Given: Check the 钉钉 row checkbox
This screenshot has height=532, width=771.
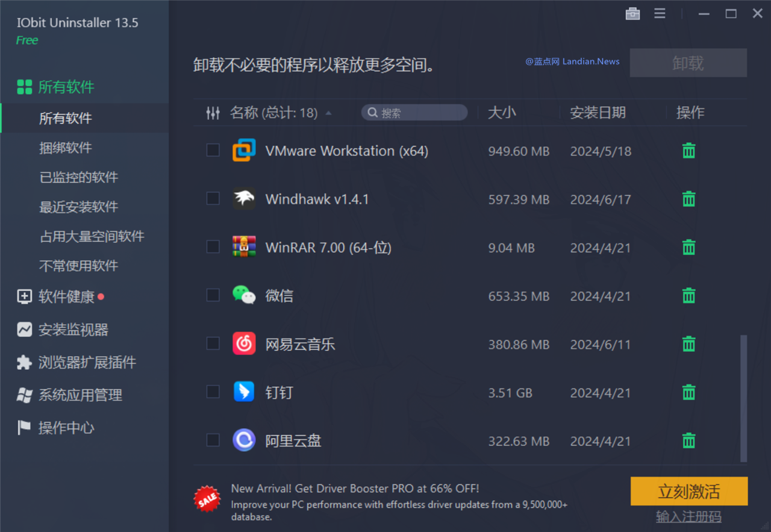Looking at the screenshot, I should point(213,392).
